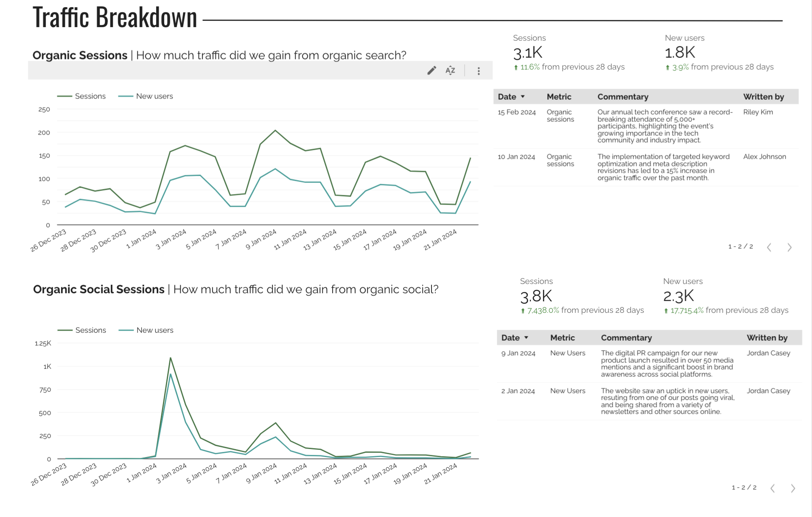This screenshot has height=517, width=812.
Task: Click the targeted keyword optimization commentary text
Action: (x=664, y=167)
